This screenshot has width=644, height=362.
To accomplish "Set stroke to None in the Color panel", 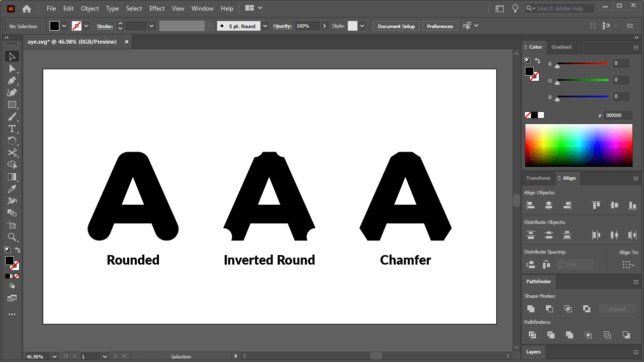I will 527,114.
